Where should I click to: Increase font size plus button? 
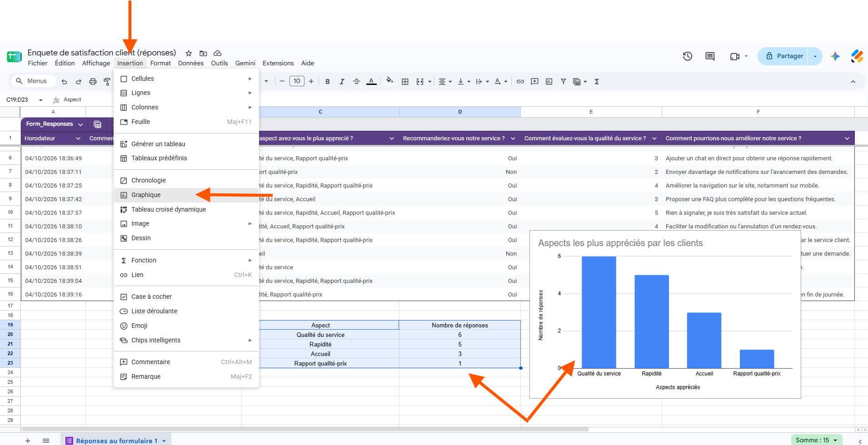coord(311,81)
